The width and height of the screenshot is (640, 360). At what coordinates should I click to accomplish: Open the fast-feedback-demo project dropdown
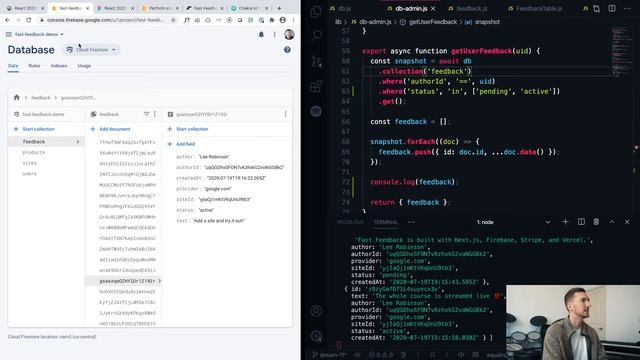click(x=39, y=34)
